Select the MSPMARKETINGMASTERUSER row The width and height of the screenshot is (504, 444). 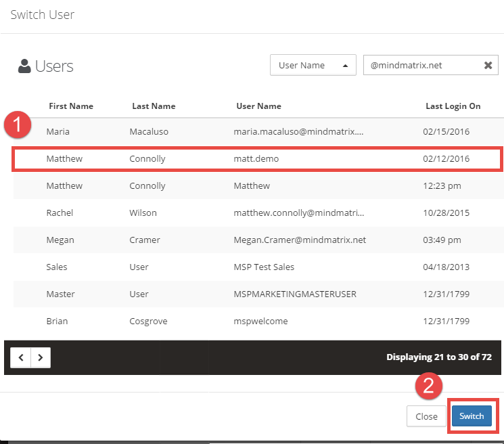tap(256, 294)
